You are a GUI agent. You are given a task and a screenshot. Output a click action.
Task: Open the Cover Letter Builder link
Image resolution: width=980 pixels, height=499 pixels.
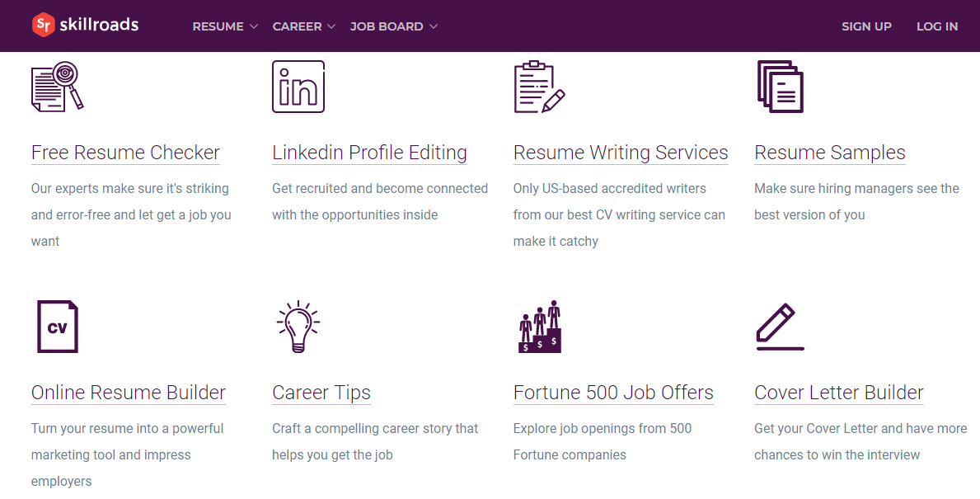(839, 393)
